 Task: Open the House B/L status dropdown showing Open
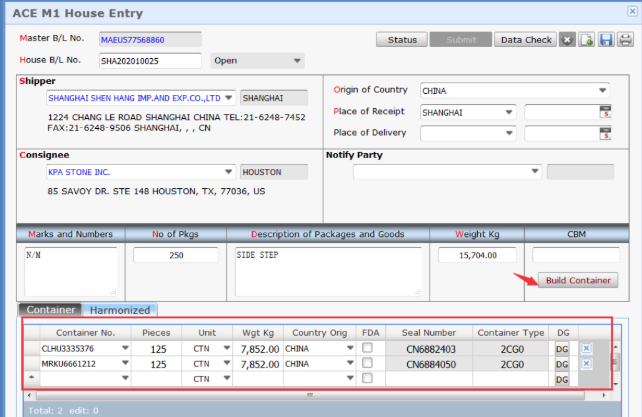click(x=297, y=60)
